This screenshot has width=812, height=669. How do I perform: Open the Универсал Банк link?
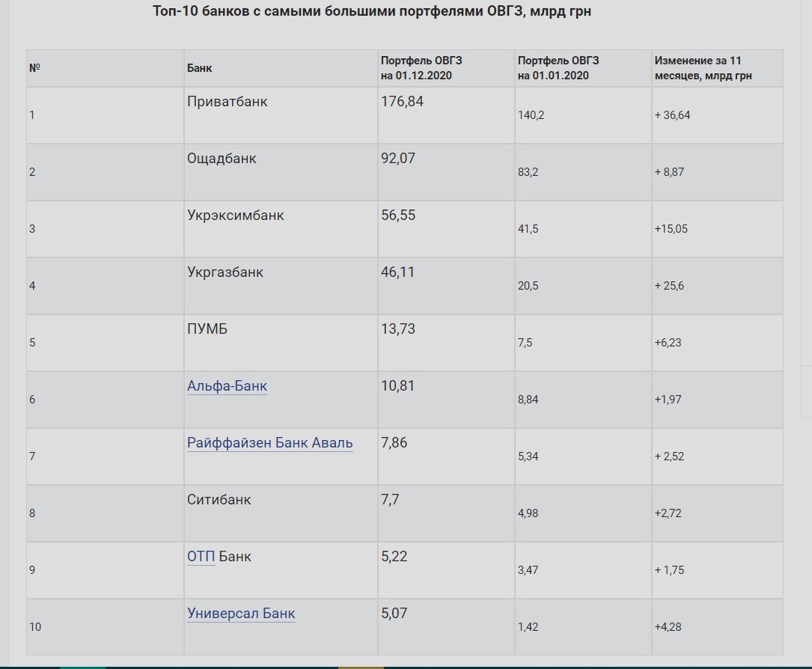coord(241,614)
